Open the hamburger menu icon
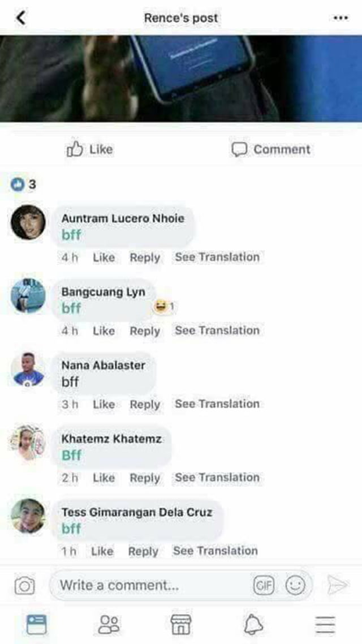 [325, 625]
